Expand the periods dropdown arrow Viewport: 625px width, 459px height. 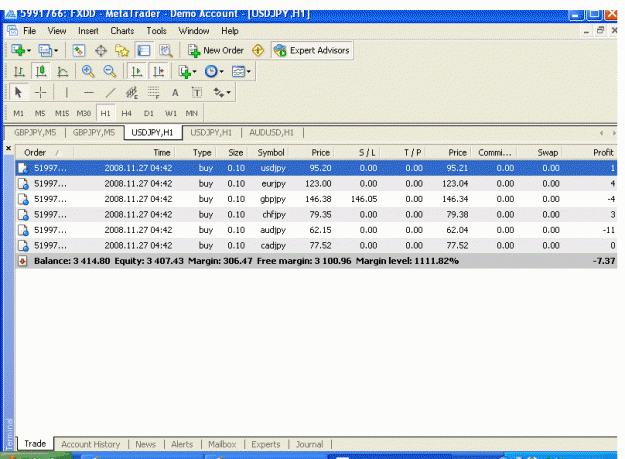pos(222,72)
